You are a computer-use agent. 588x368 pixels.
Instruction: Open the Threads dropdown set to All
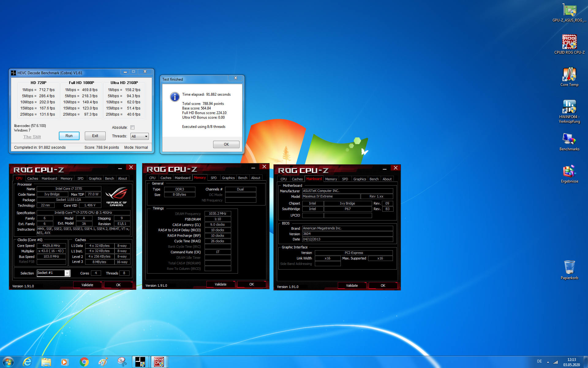pyautogui.click(x=140, y=136)
